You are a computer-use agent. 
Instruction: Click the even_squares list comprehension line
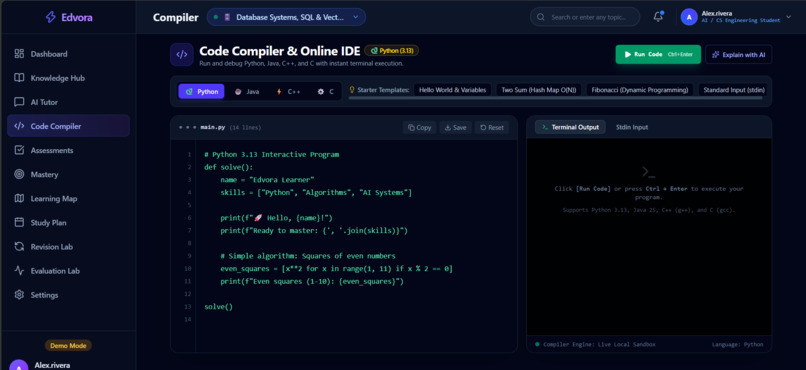pos(337,269)
